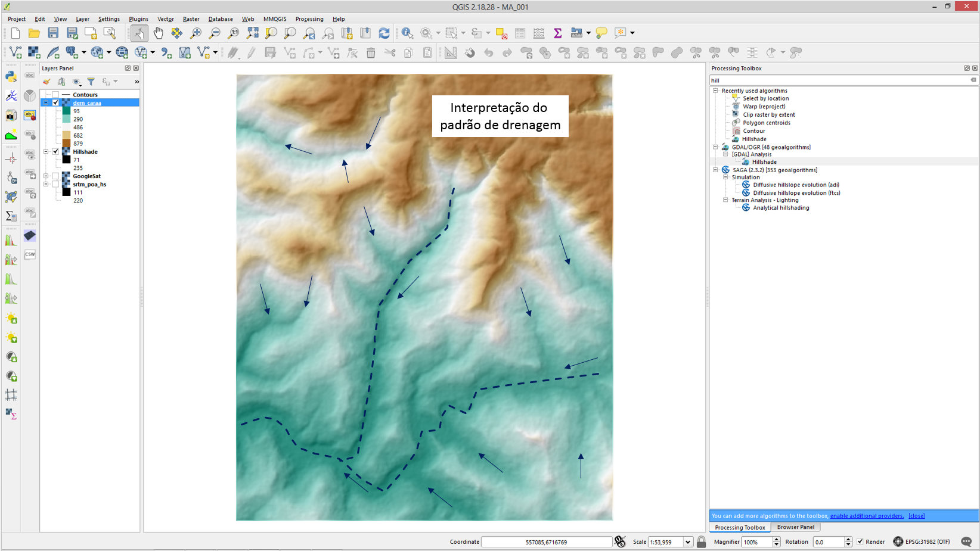
Task: Click the Zoom In magnifier tool
Action: coord(196,33)
